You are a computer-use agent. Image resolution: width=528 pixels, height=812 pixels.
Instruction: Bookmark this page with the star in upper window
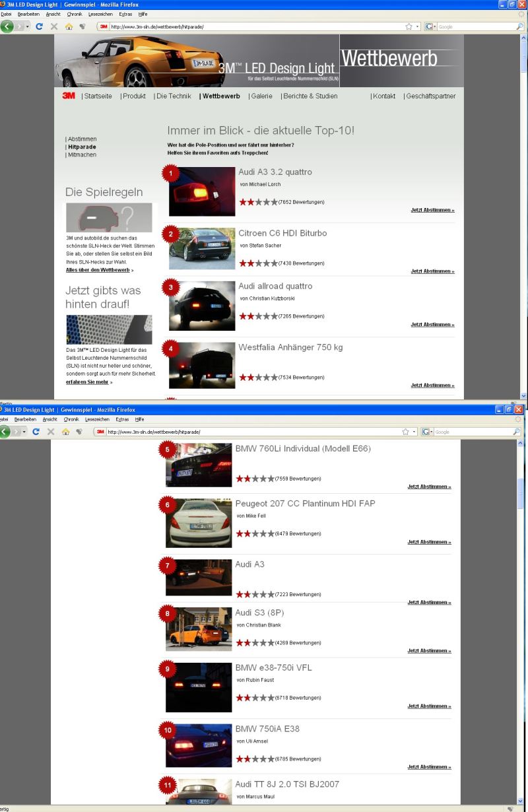point(410,26)
